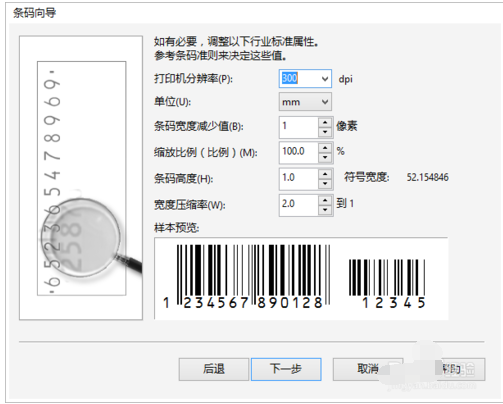503x404 pixels.
Task: Increase the width compression ratio
Action: (x=325, y=200)
